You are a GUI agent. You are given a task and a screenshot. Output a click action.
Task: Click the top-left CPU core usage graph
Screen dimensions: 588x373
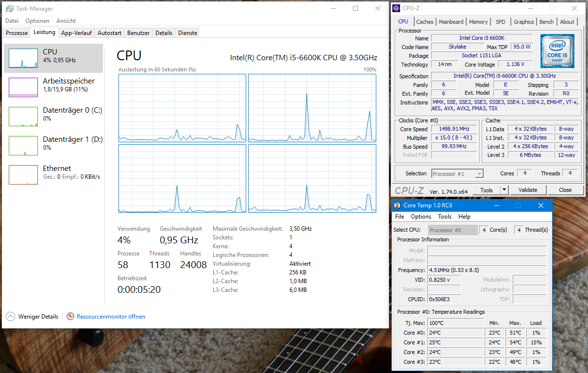pyautogui.click(x=182, y=108)
